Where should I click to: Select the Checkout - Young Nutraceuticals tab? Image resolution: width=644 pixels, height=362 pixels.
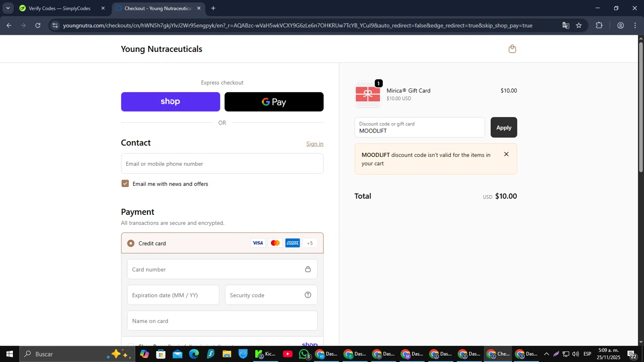158,8
